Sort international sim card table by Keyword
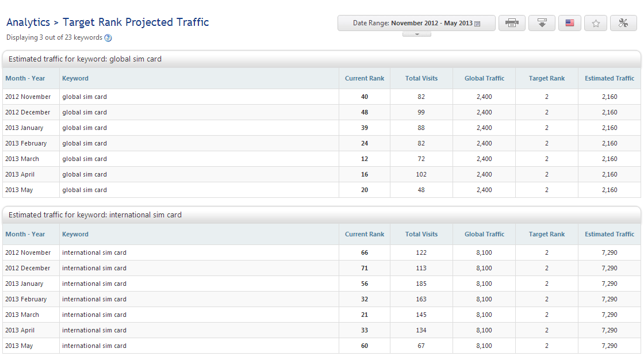644x356 pixels. coord(75,234)
